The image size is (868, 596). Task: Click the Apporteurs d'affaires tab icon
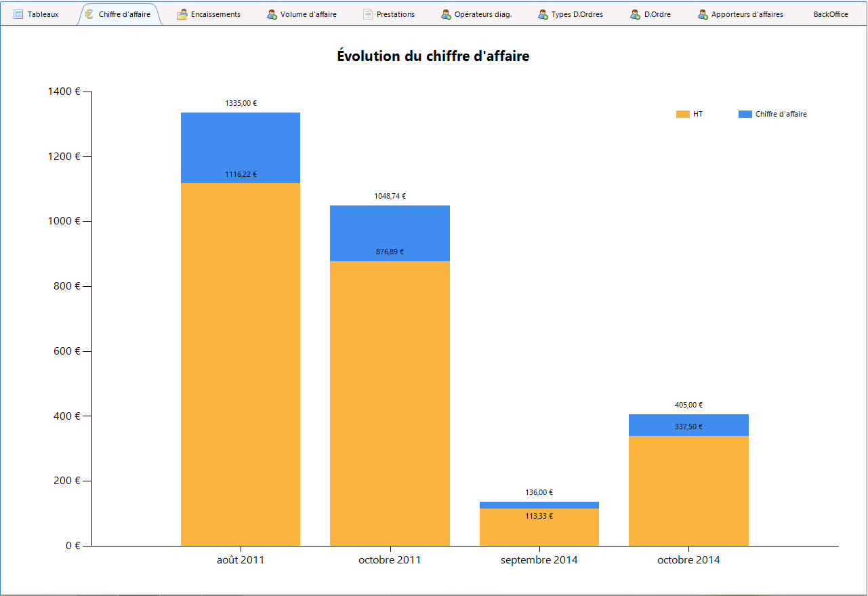click(703, 14)
